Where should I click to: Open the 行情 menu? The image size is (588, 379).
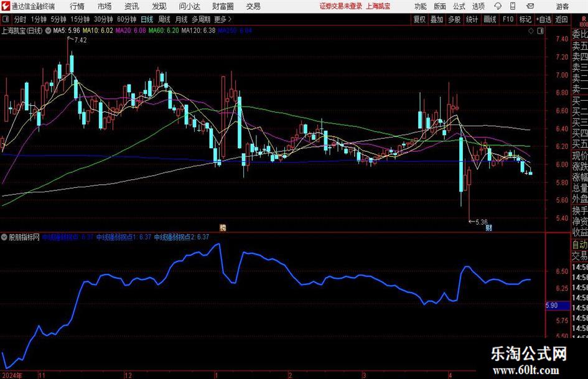pyautogui.click(x=77, y=6)
